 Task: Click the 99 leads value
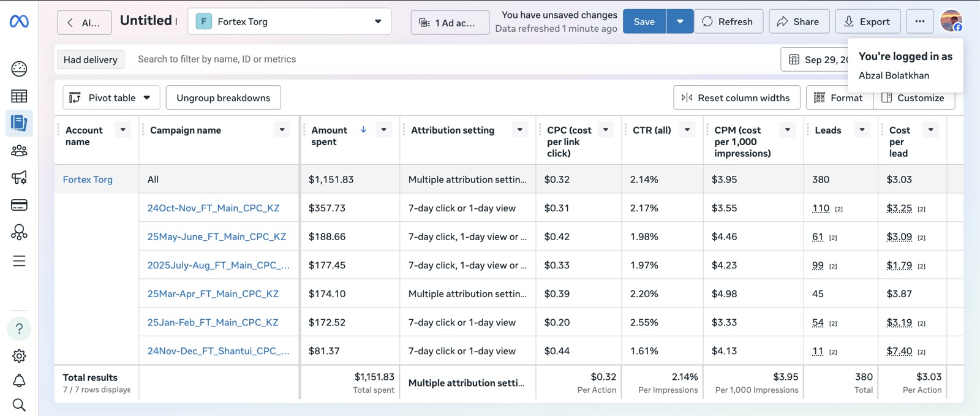pyautogui.click(x=818, y=265)
